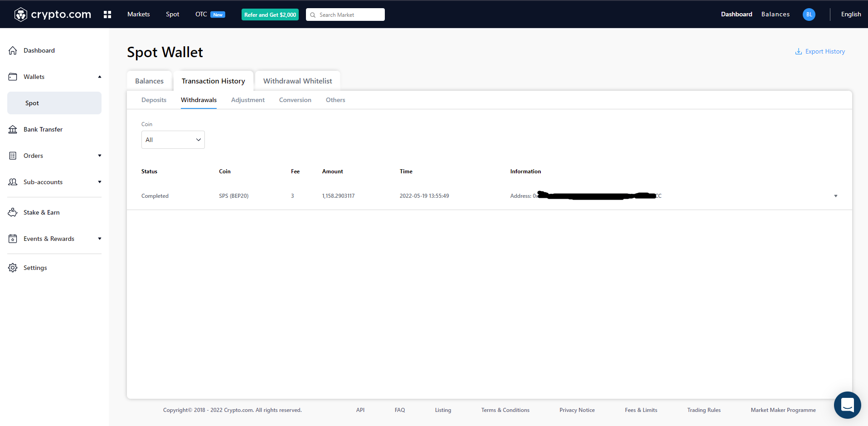868x426 pixels.
Task: Click the crypto.com logo
Action: click(x=53, y=15)
